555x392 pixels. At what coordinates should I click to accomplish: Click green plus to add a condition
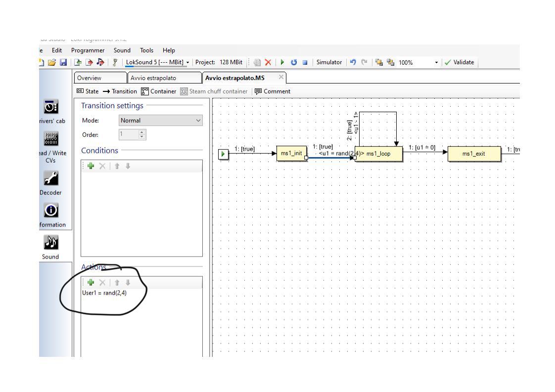pyautogui.click(x=91, y=166)
